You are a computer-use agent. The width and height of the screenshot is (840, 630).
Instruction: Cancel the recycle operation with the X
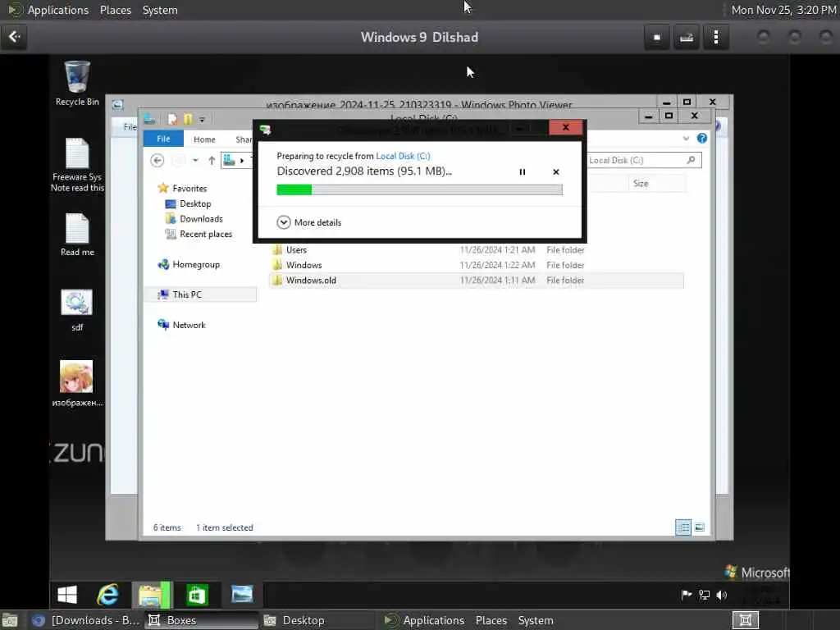[556, 172]
